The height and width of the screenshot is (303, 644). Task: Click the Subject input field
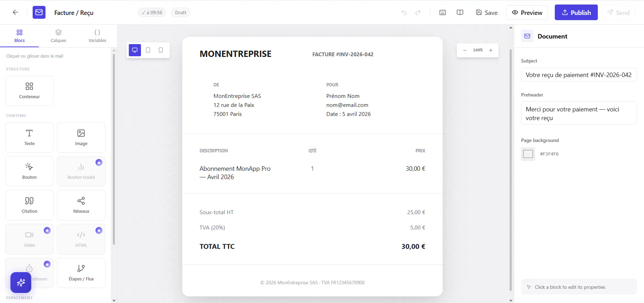(x=579, y=75)
